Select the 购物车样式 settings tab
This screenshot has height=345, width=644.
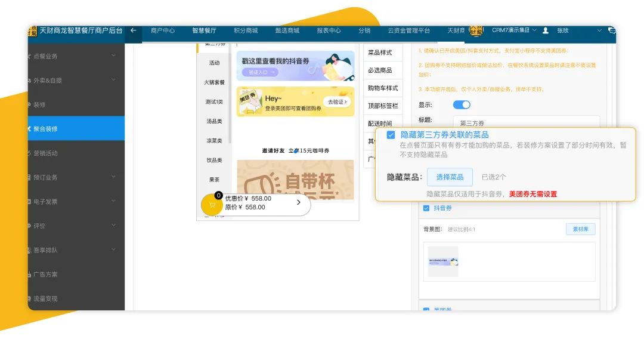coord(383,88)
